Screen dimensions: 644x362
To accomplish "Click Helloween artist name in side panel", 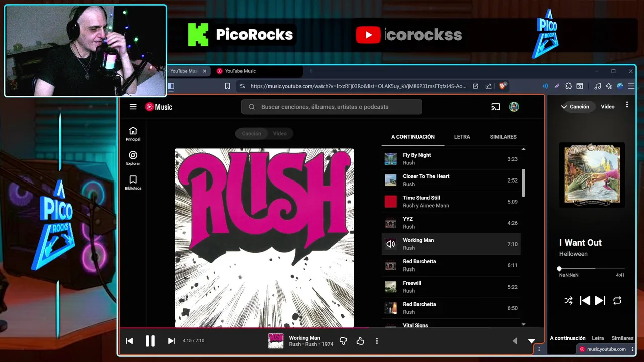I will pos(574,254).
